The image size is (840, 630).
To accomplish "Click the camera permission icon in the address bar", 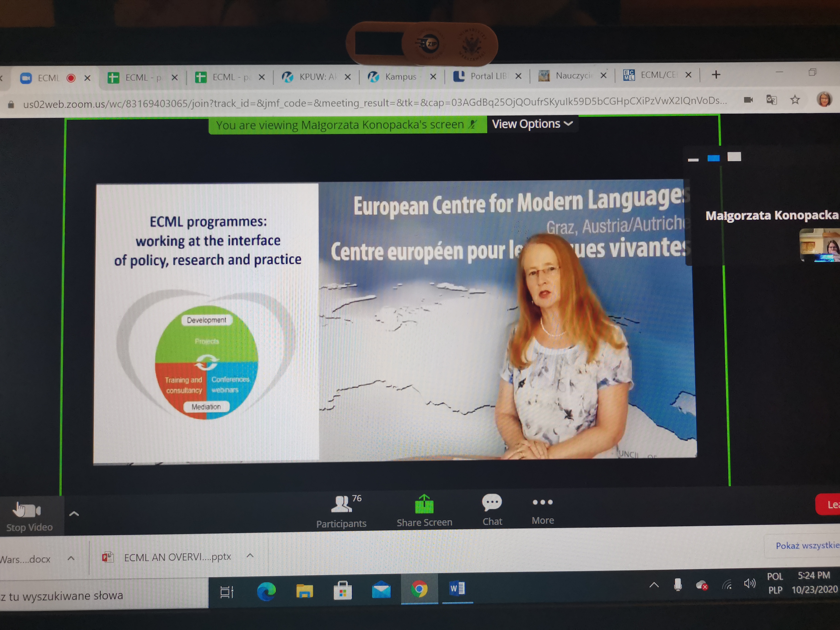I will coord(748,100).
